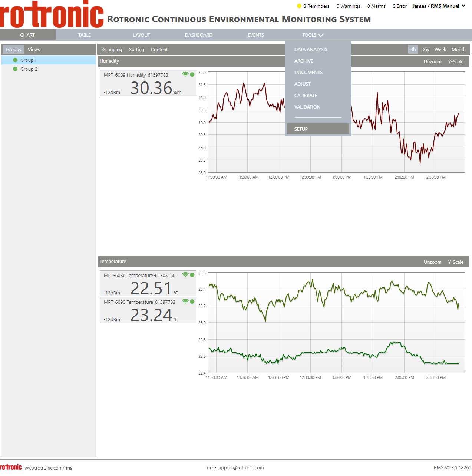The image size is (472, 476).
Task: Click the -13dBm signal strength value
Action: point(112,293)
